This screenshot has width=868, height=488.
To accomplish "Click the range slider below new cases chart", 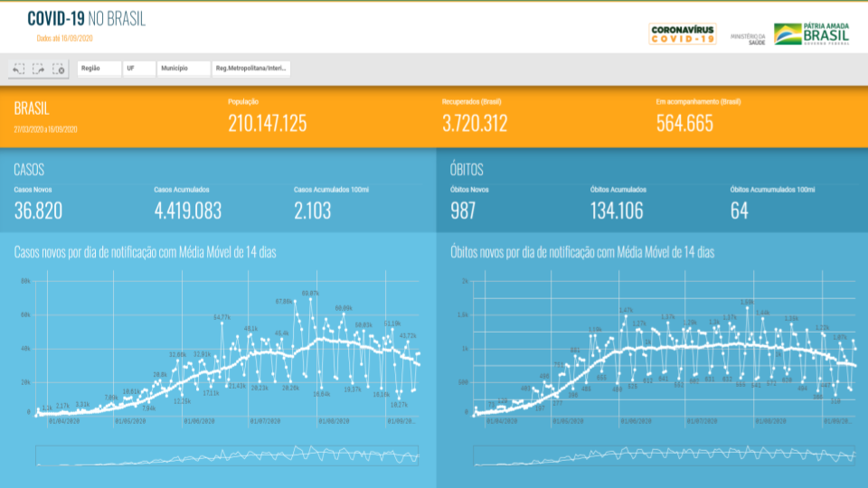I will pyautogui.click(x=228, y=455).
